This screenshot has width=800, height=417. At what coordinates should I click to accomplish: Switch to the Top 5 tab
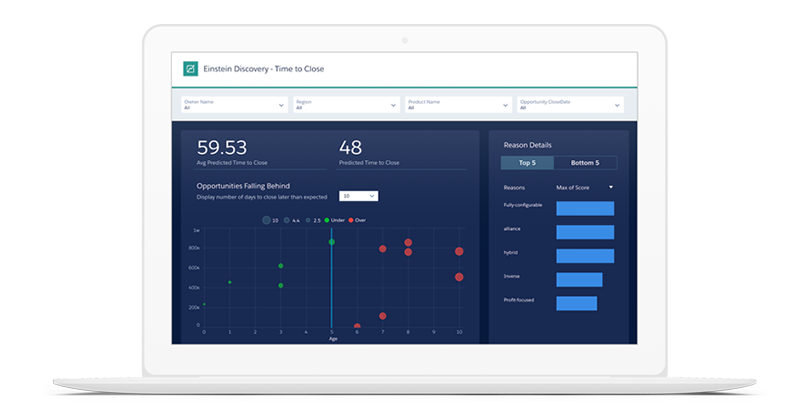[527, 163]
